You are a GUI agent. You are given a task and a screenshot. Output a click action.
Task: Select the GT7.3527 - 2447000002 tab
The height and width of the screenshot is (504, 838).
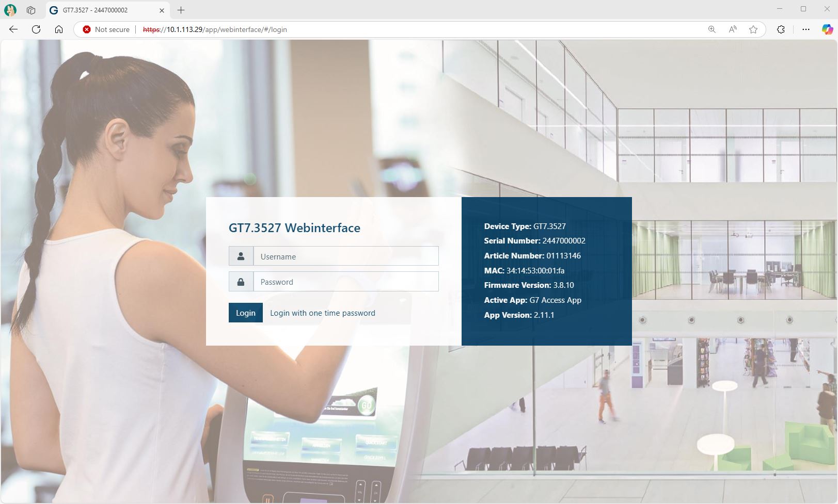[107, 10]
